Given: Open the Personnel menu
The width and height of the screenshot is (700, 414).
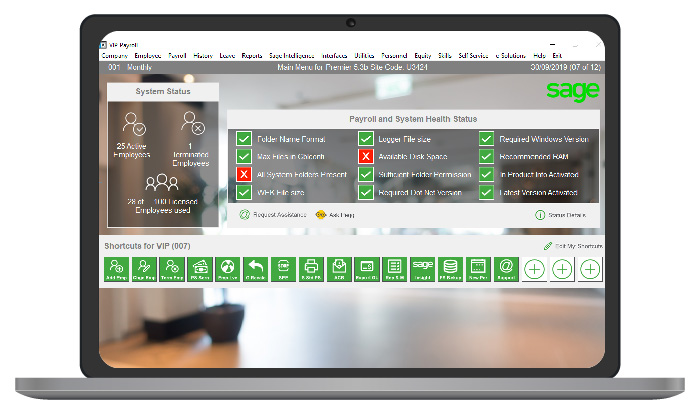Looking at the screenshot, I should pos(394,56).
